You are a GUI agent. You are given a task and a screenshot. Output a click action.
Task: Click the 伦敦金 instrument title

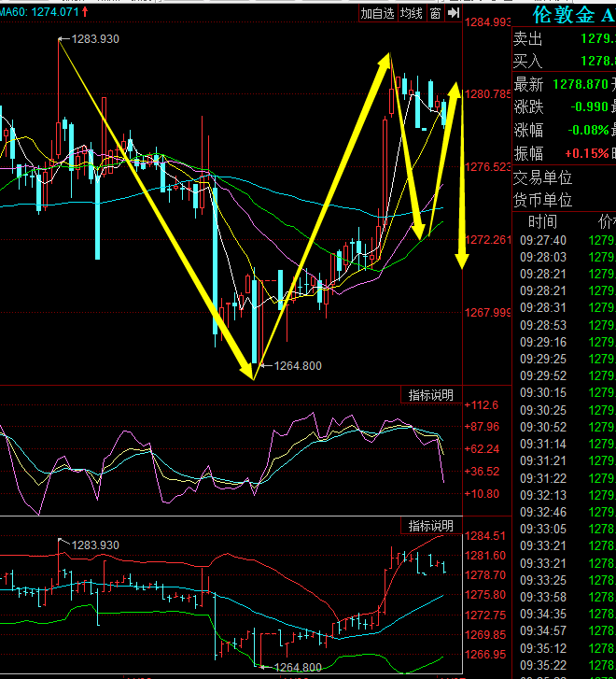[x=562, y=15]
